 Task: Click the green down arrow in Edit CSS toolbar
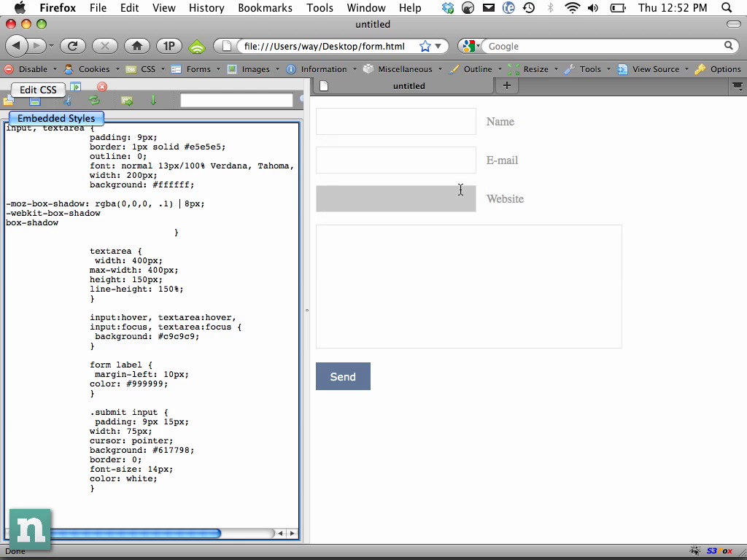pos(153,101)
